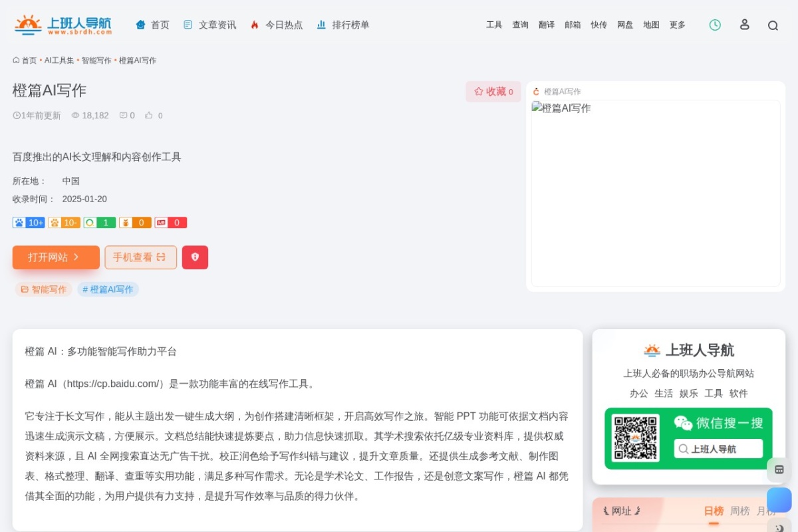The height and width of the screenshot is (532, 798).
Task: Click the 办公 link in sidebar card
Action: click(638, 393)
